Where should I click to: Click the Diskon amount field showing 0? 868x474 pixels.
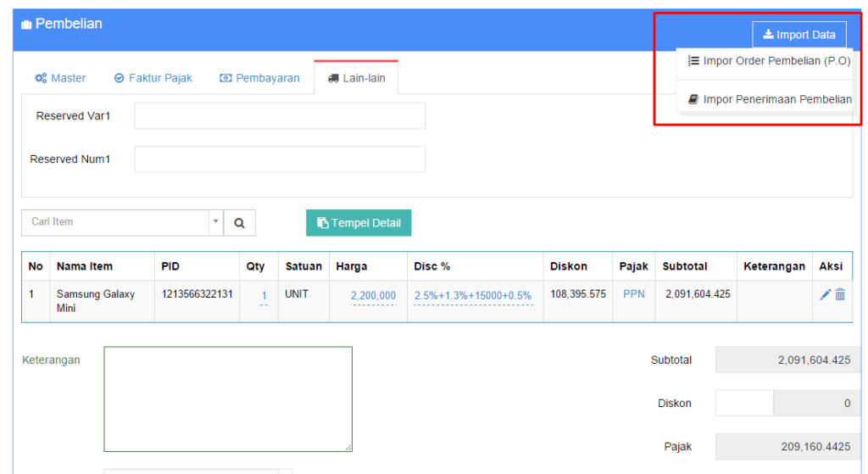[x=816, y=403]
